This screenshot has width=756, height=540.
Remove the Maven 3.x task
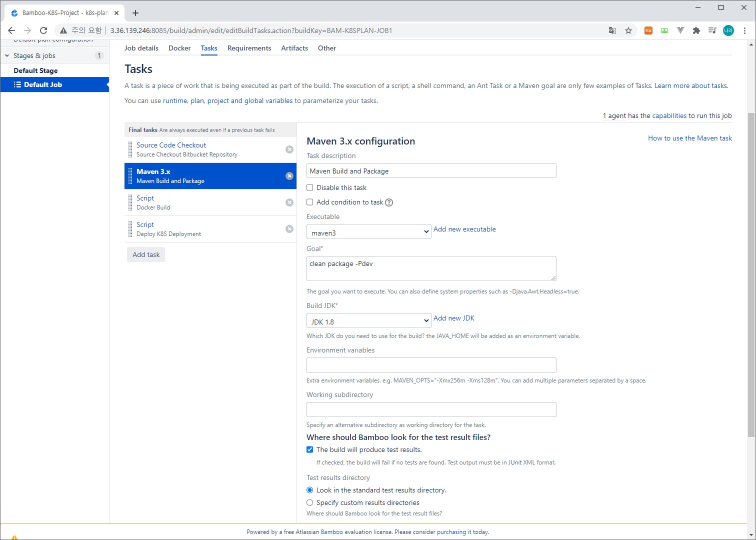pyautogui.click(x=289, y=176)
